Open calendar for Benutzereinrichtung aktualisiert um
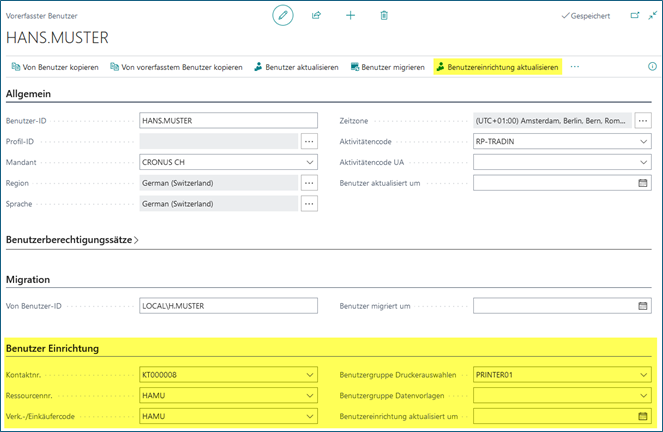The height and width of the screenshot is (432, 663). [643, 415]
